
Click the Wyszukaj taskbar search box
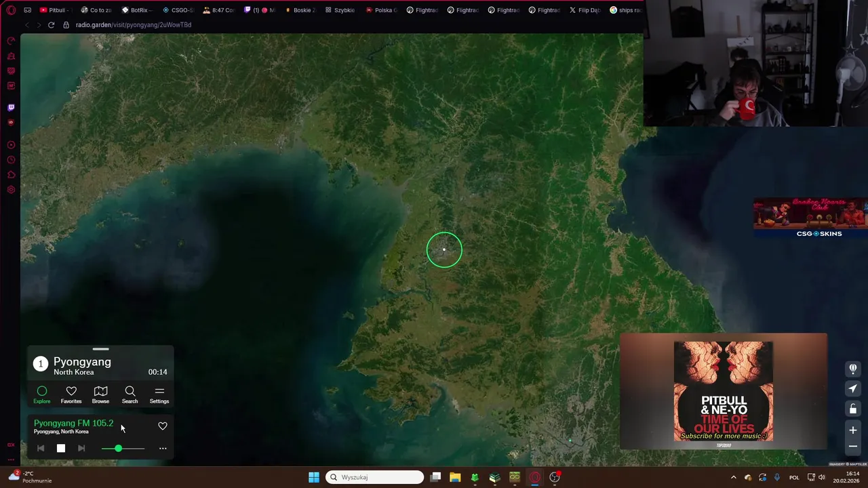[x=375, y=477]
